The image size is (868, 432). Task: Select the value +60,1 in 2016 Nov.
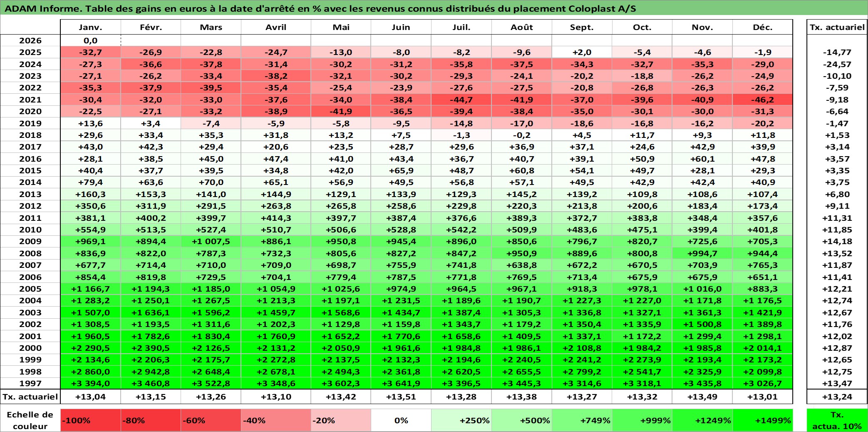tap(702, 159)
